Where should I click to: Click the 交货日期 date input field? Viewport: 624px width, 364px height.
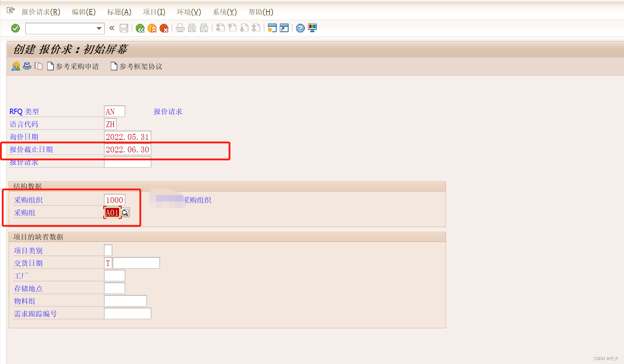pos(136,263)
